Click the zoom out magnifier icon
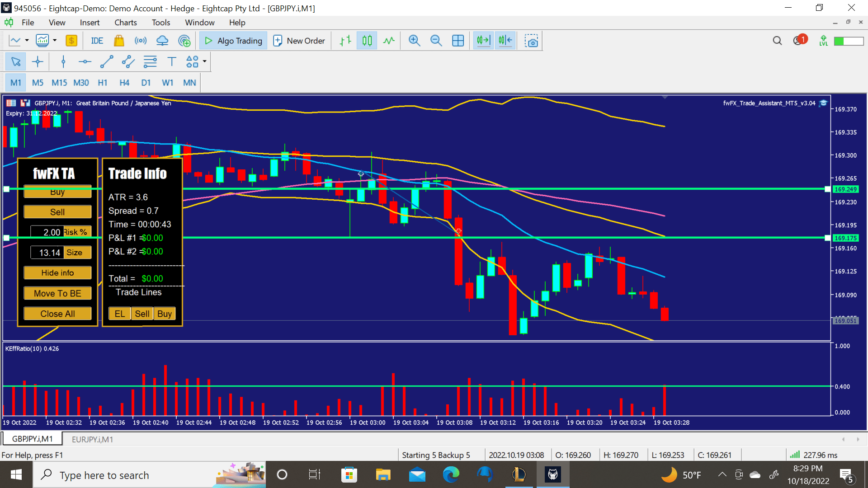The image size is (868, 488). (x=436, y=41)
